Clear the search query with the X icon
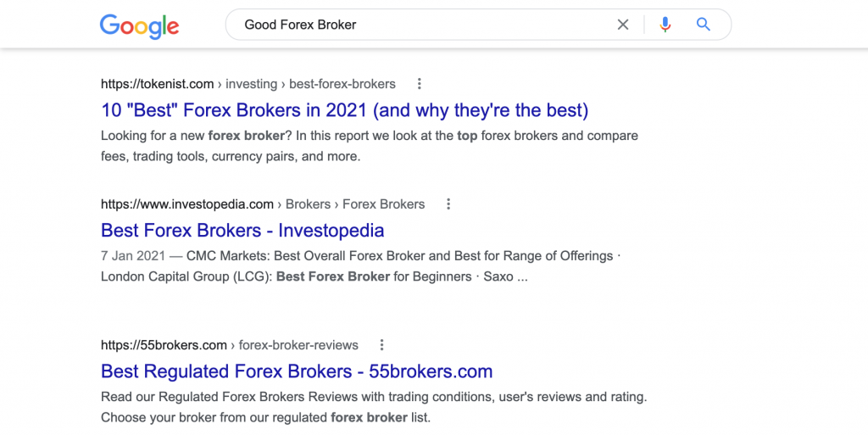Image resolution: width=868 pixels, height=435 pixels. (623, 25)
